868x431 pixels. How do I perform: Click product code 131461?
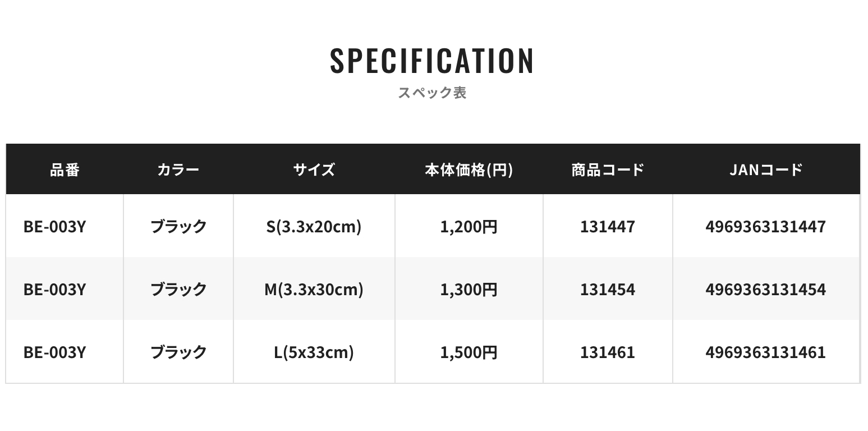[608, 352]
